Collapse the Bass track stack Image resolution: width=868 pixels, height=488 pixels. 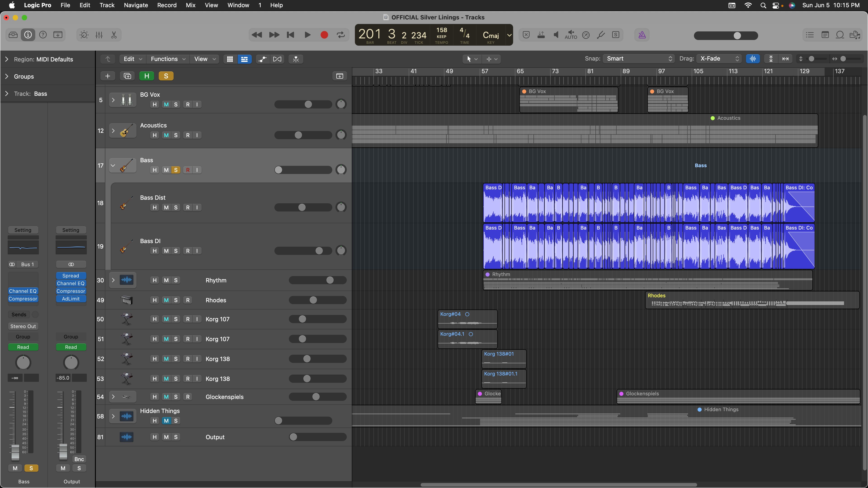113,165
